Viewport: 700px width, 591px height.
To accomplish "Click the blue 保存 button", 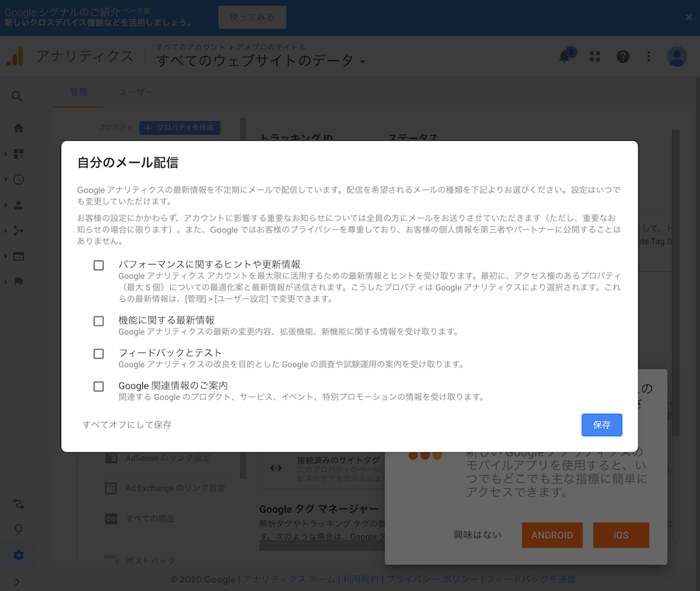I will point(601,425).
